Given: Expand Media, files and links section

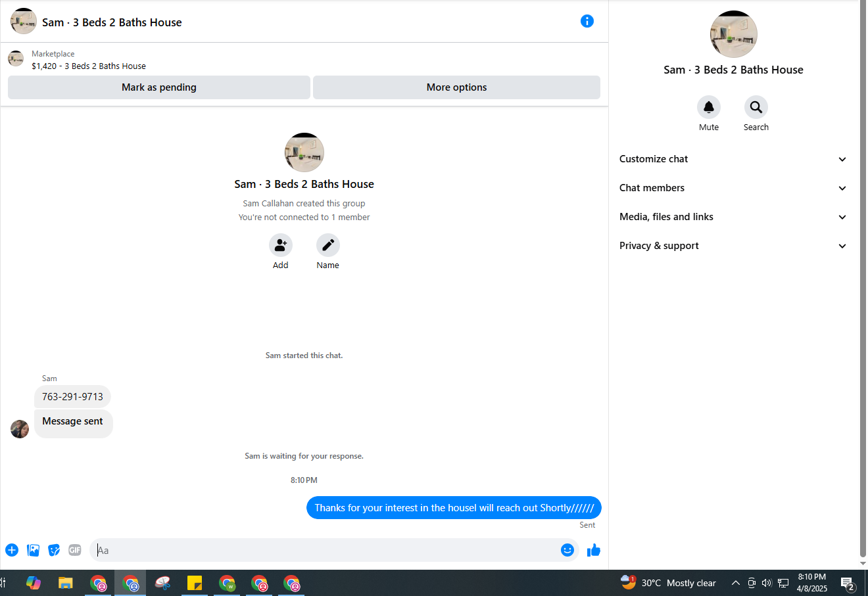Looking at the screenshot, I should coord(733,217).
